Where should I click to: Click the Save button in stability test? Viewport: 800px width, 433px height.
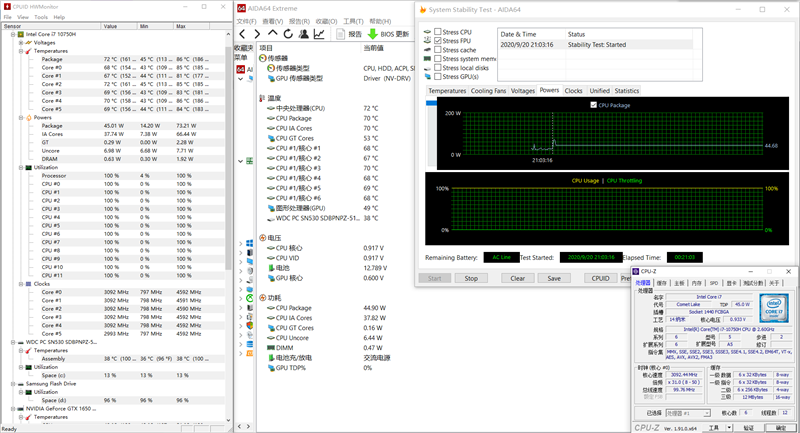[x=553, y=278]
